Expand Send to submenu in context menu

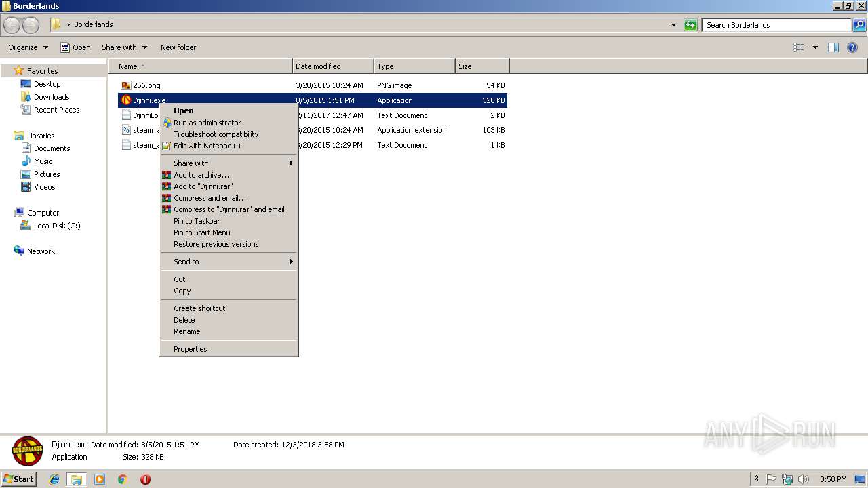(229, 262)
